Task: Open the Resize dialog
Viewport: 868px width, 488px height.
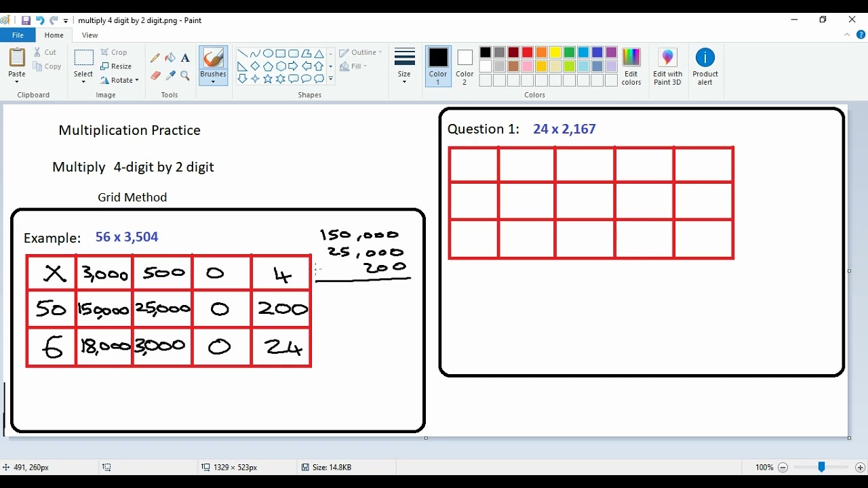Action: click(x=116, y=66)
